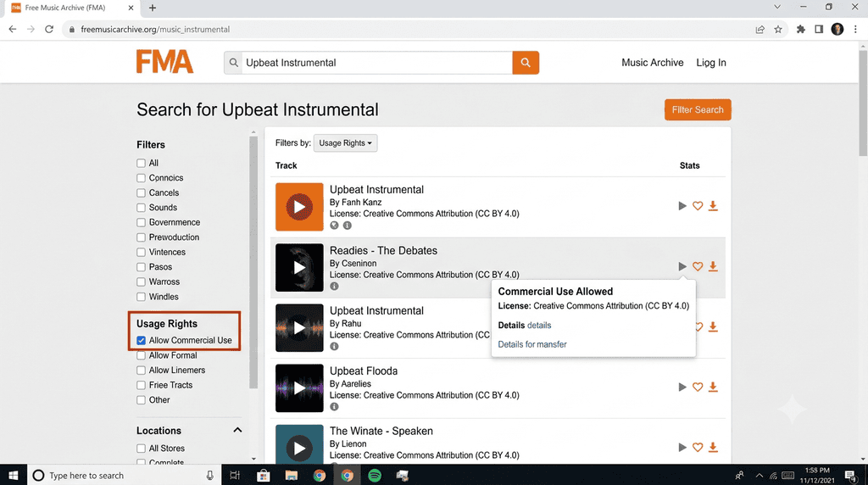The image size is (868, 485).
Task: Open Chrome tab search dropdown arrow
Action: [x=777, y=7]
